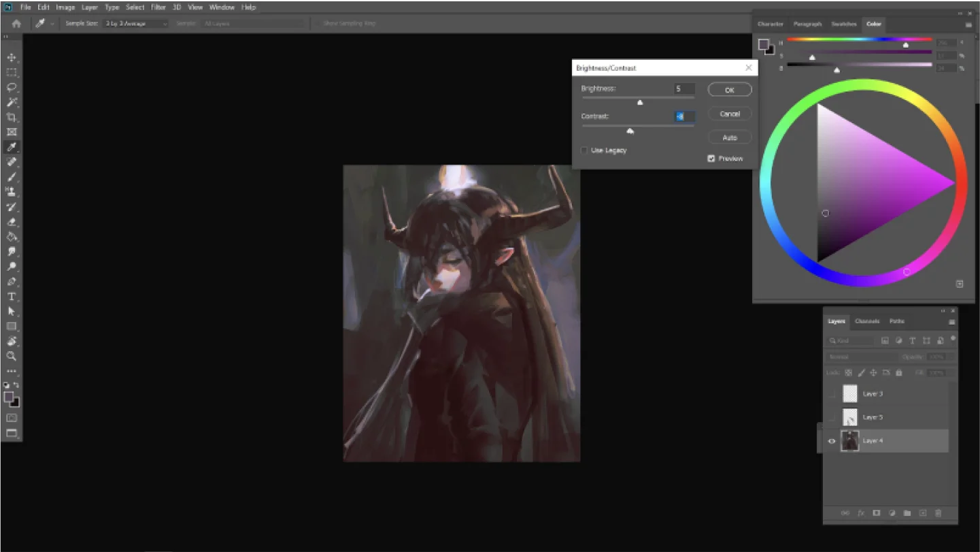
Task: Switch to the Paths tab
Action: pos(897,321)
